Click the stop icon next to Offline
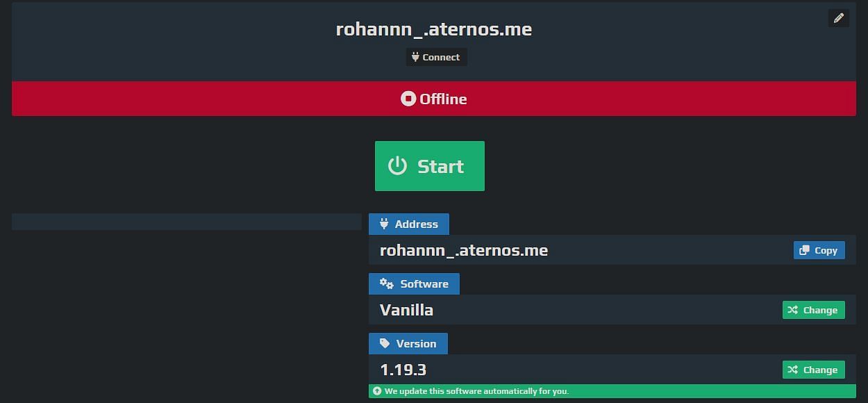The width and height of the screenshot is (868, 403). click(408, 99)
